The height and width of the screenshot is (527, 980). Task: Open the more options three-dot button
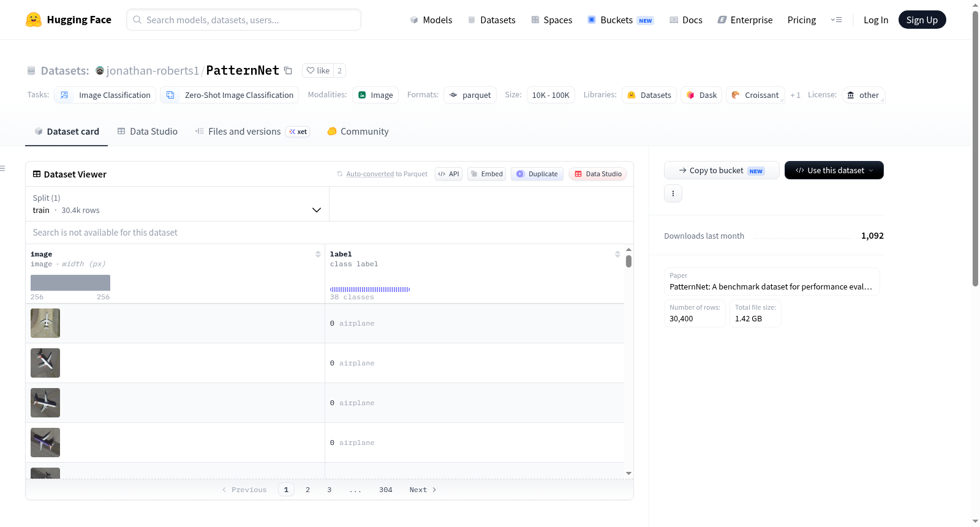coord(673,193)
